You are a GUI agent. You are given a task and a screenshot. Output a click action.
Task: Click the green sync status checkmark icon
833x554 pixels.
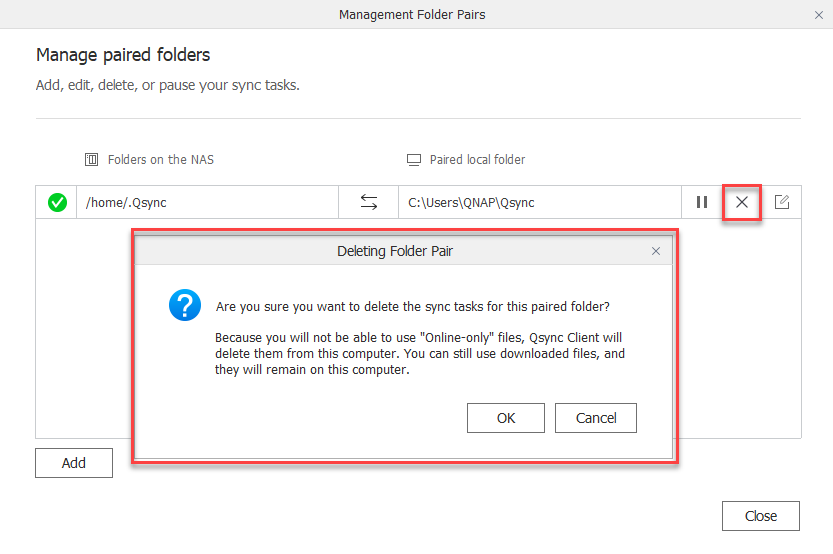58,203
